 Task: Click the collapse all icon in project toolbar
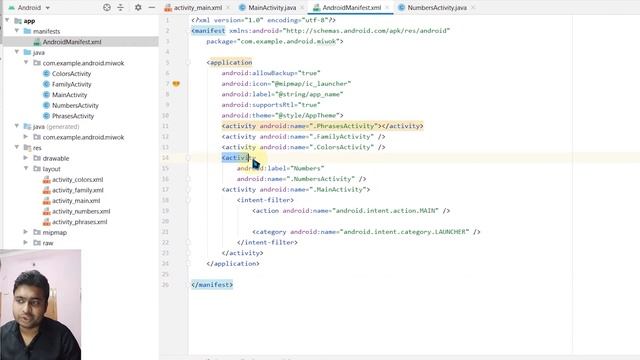coord(120,7)
